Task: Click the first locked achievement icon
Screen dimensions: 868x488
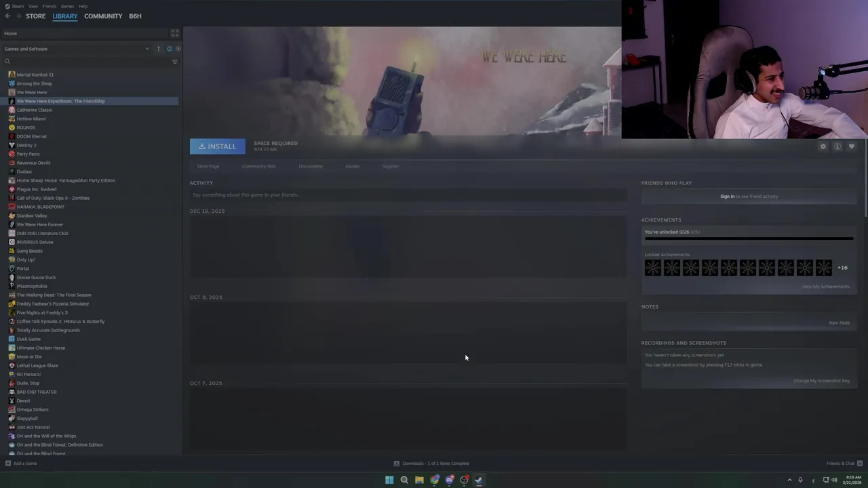Action: tap(652, 268)
